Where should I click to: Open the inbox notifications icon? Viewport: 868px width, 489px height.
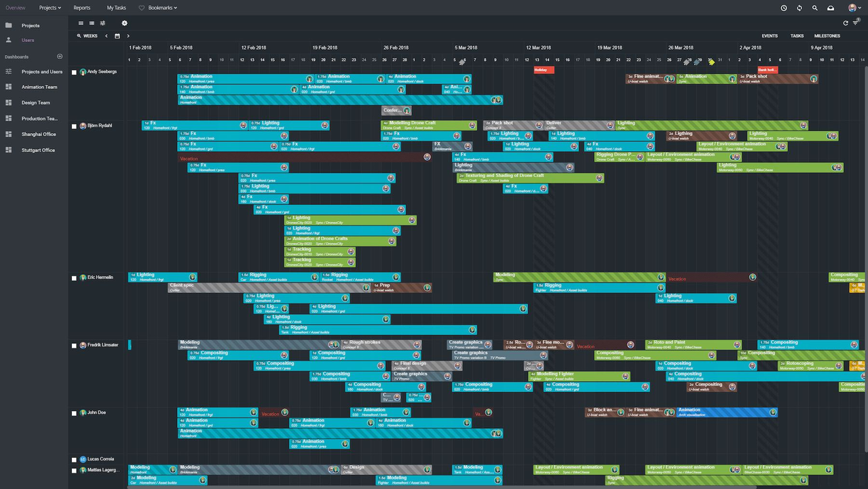point(831,8)
